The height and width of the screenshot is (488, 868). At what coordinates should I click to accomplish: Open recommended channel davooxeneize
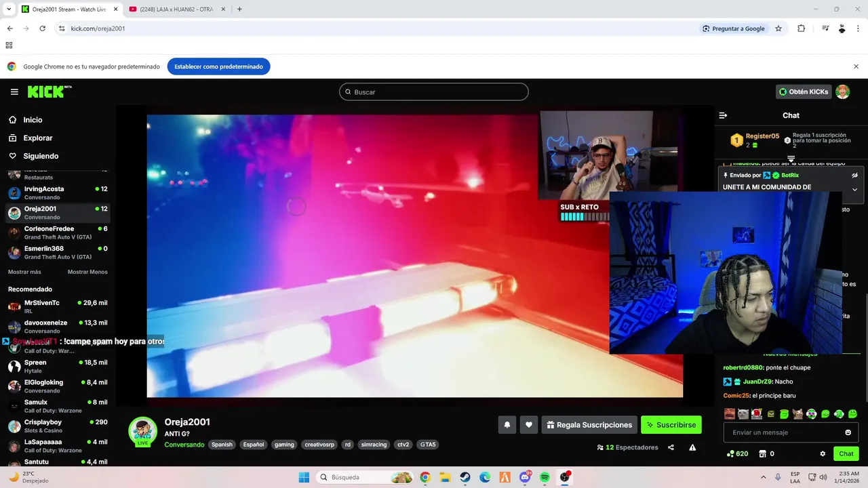58,326
